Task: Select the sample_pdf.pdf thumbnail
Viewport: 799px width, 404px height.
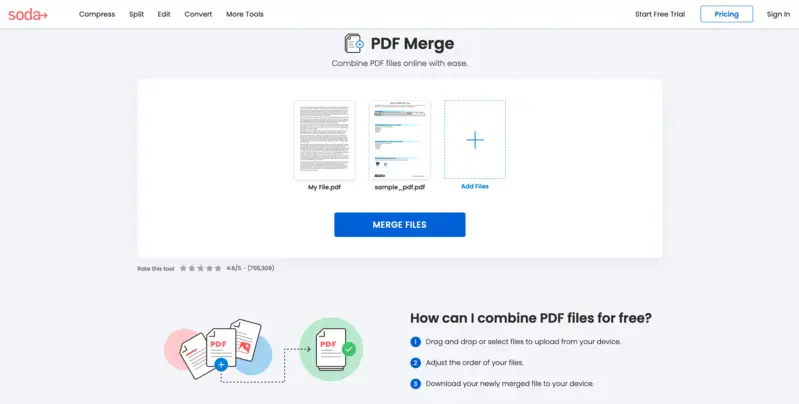Action: click(x=400, y=140)
